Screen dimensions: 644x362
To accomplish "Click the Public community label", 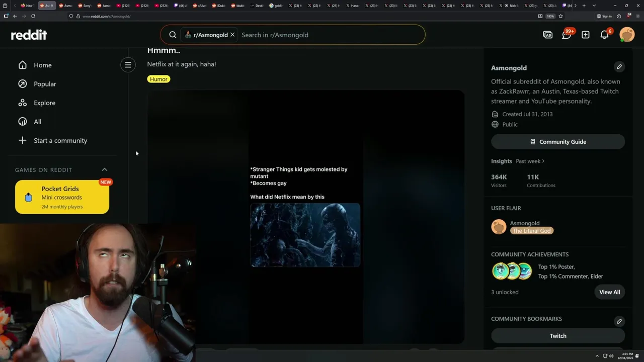I will click(x=510, y=124).
